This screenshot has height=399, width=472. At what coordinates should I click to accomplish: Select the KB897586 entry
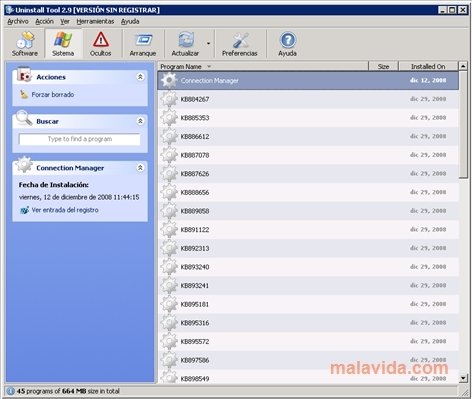[x=308, y=360]
